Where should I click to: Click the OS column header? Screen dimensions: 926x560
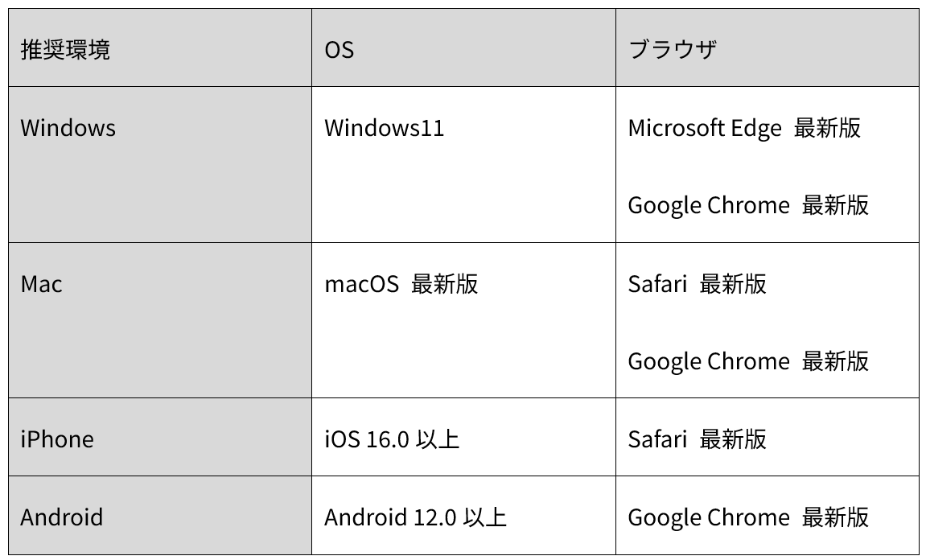[x=339, y=50]
